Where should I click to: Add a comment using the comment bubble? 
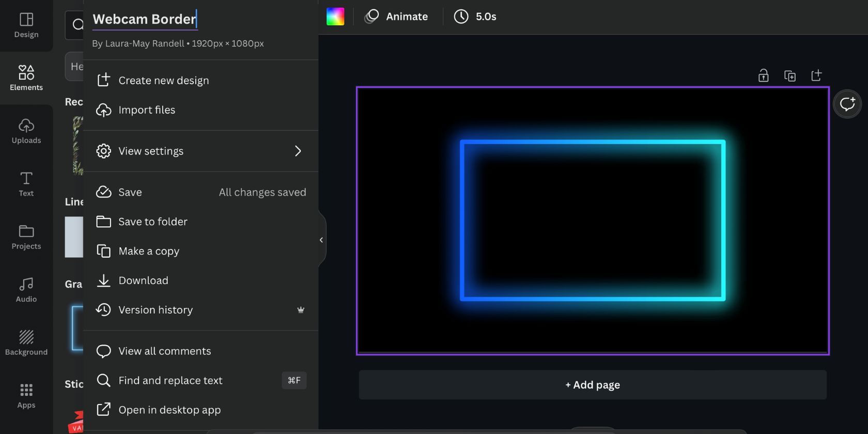[x=847, y=104]
